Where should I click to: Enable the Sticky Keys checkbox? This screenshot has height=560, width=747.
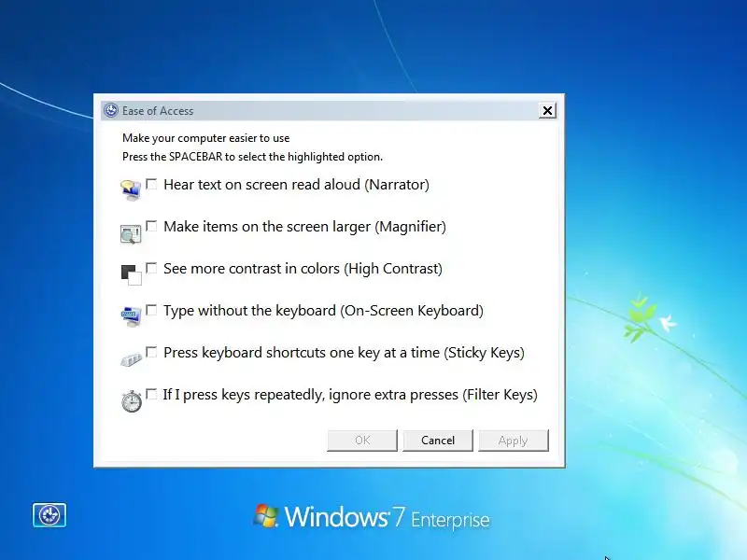151,352
